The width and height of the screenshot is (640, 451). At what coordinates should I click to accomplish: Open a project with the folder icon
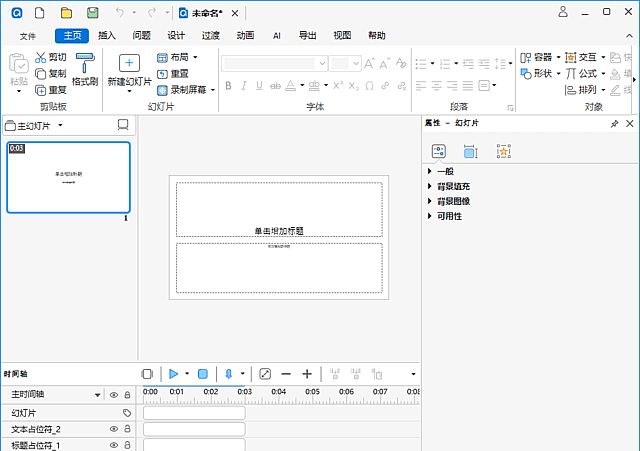point(66,13)
